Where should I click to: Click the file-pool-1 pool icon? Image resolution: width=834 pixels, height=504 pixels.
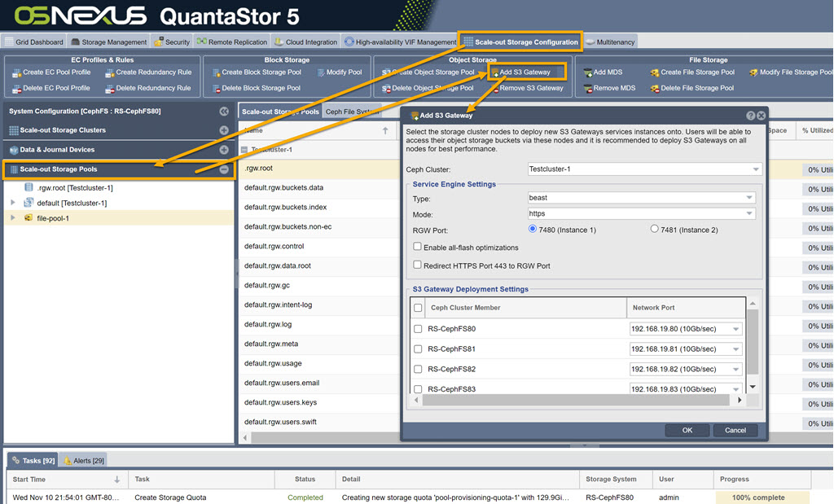click(x=29, y=218)
